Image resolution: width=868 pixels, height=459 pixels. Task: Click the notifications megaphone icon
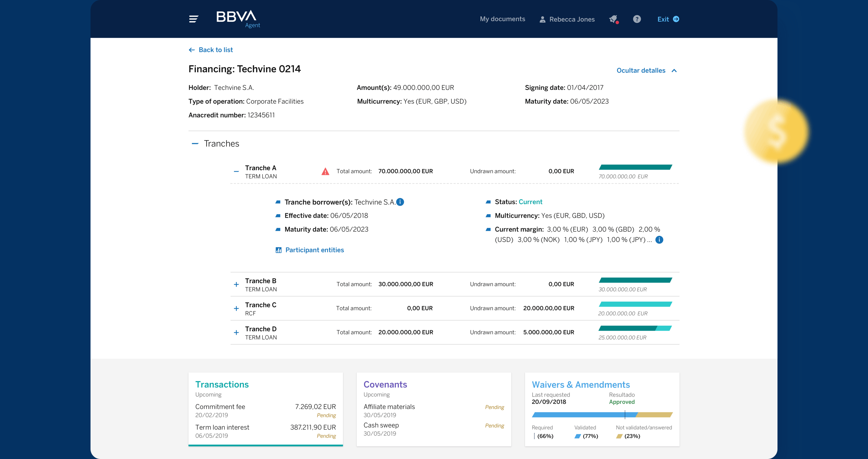613,19
